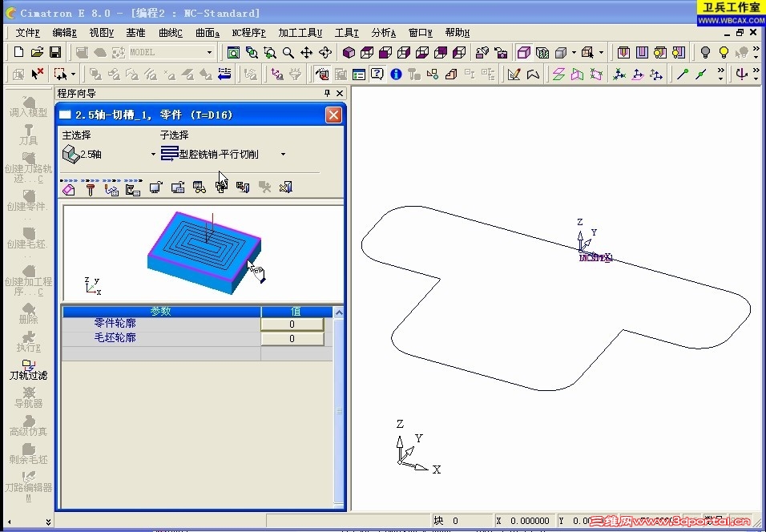Click the blue information icon
Viewport: 766px width, 532px height.
[396, 75]
